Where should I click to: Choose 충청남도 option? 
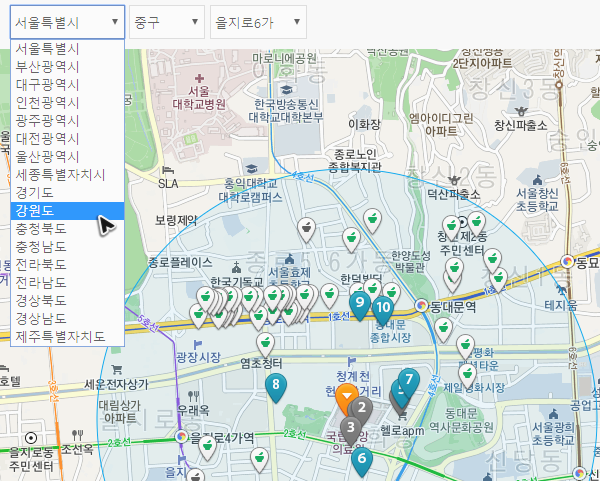pos(67,246)
